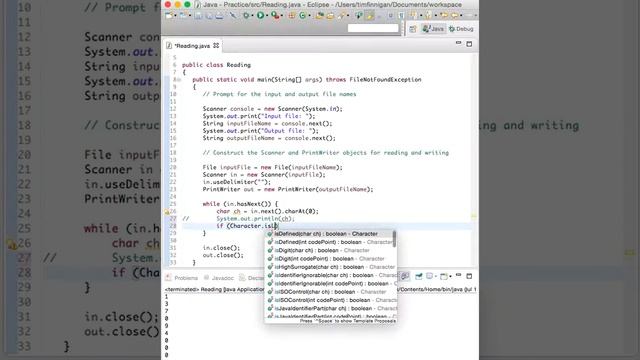Run the program with green Run button
Image resolution: width=640 pixels, height=360 pixels.
tap(260, 16)
